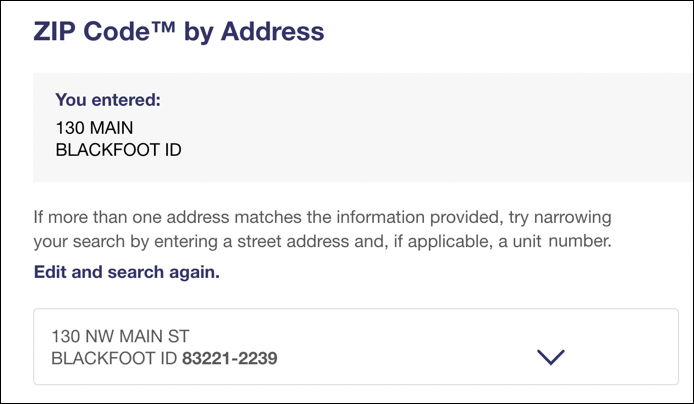Click the trademark symbol in the heading

coord(163,27)
